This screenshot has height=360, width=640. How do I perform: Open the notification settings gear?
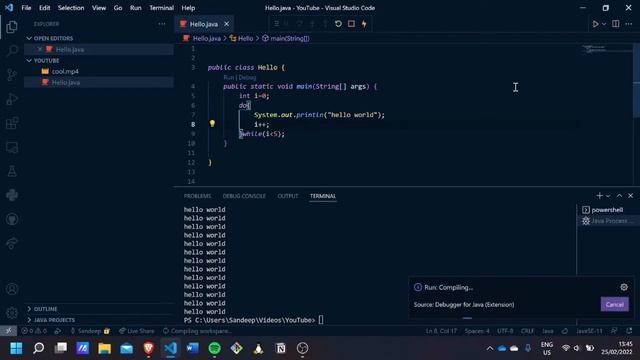pyautogui.click(x=624, y=287)
